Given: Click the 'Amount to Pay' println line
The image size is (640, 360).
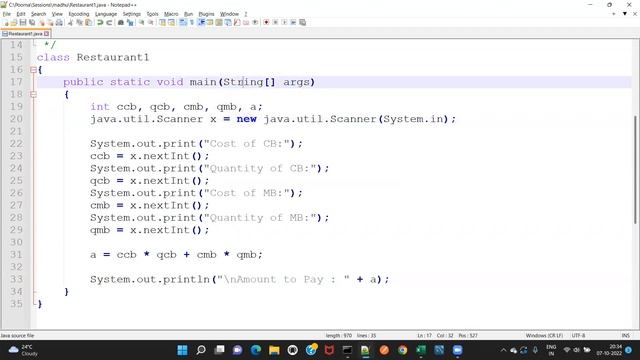Looking at the screenshot, I should tap(240, 279).
